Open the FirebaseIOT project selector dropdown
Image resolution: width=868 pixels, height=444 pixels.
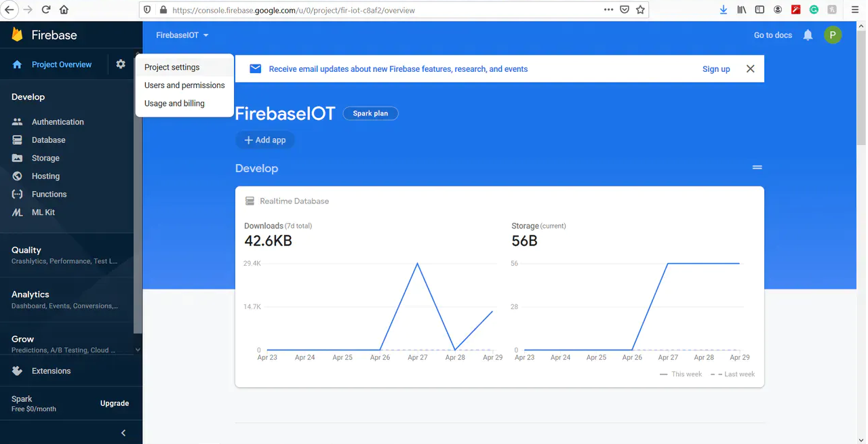click(x=182, y=35)
